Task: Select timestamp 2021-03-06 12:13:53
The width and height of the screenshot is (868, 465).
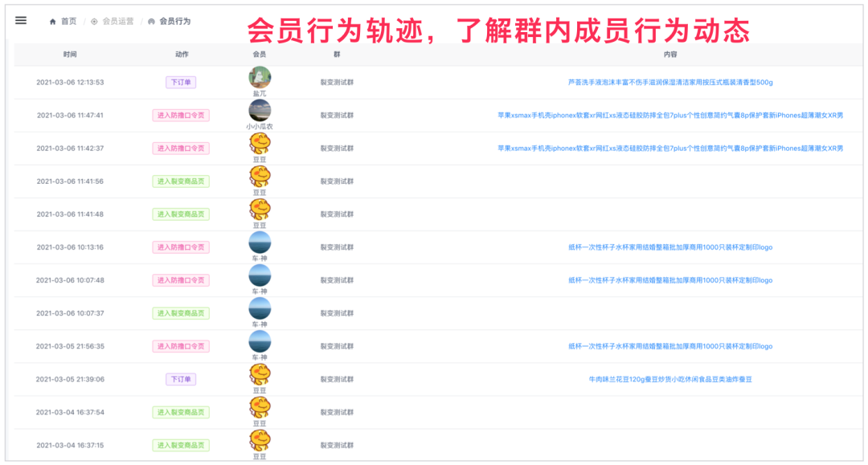Action: [70, 83]
